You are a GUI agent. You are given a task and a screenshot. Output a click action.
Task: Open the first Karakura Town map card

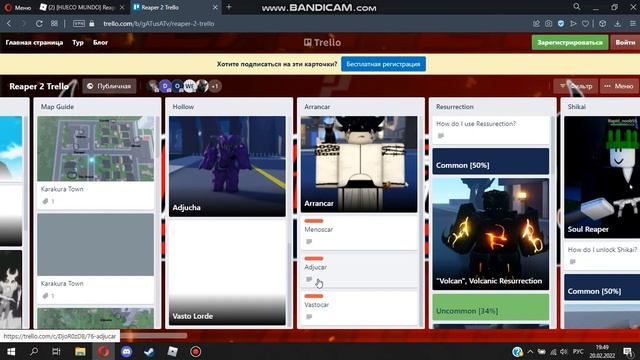click(x=96, y=162)
